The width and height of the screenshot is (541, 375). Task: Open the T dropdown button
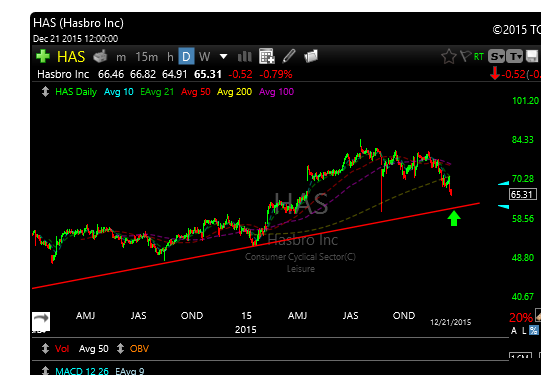click(515, 57)
